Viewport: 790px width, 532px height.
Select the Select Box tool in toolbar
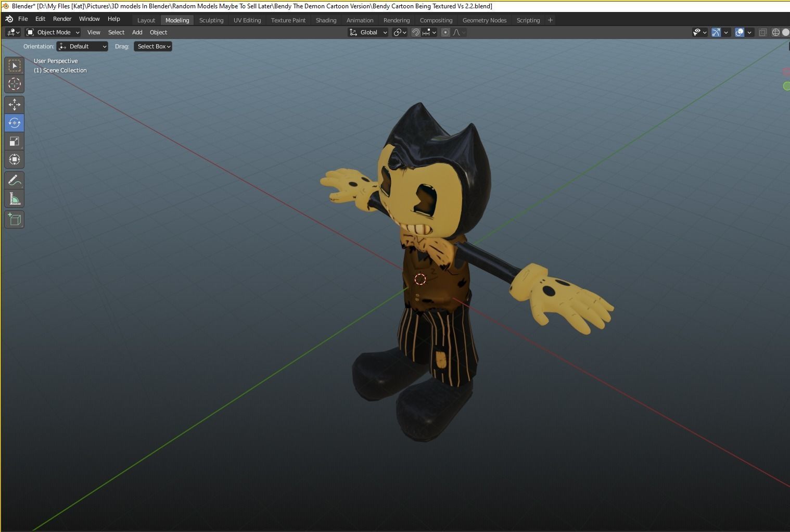15,66
